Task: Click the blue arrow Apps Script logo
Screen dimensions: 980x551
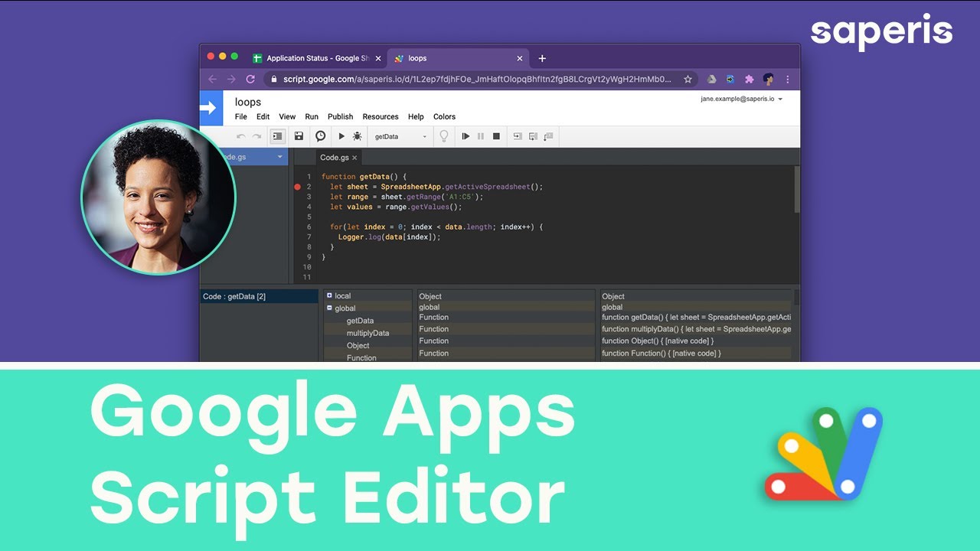Action: tap(211, 108)
